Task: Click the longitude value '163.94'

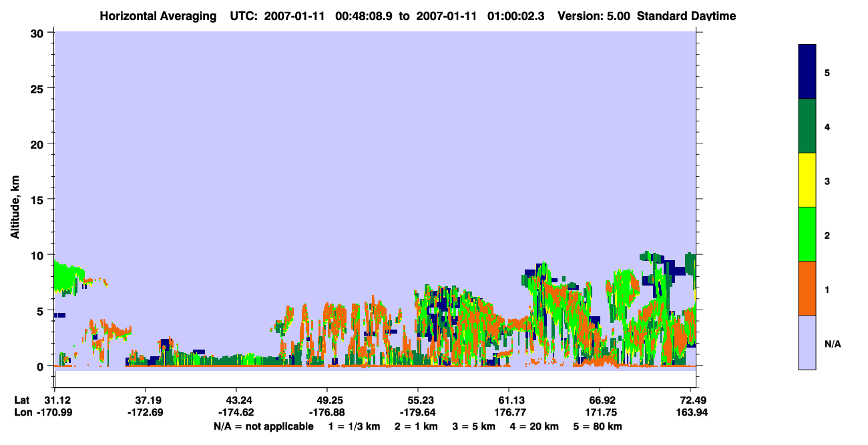Action: click(691, 412)
